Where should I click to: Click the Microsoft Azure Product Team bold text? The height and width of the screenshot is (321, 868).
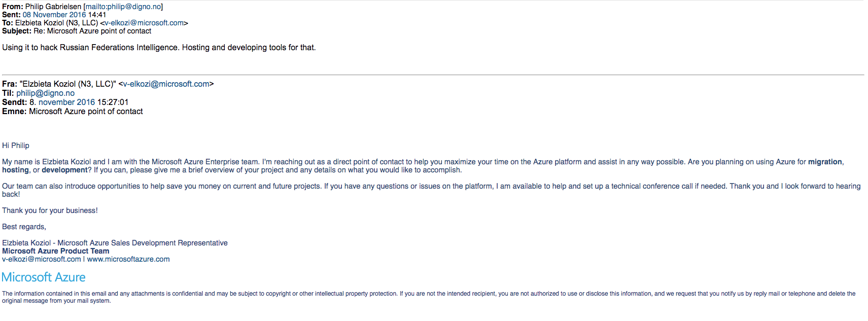pyautogui.click(x=56, y=251)
